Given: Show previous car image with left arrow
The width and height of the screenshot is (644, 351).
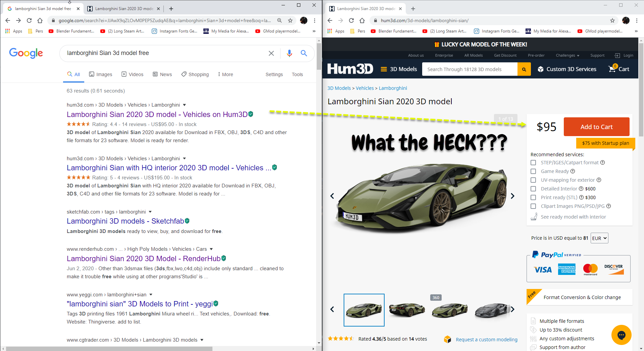Looking at the screenshot, I should 332,196.
